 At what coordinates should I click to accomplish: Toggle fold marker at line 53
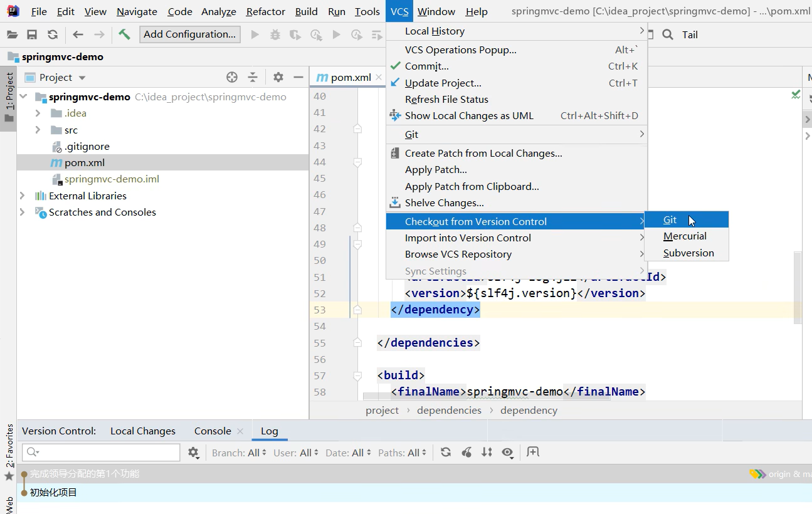point(357,310)
